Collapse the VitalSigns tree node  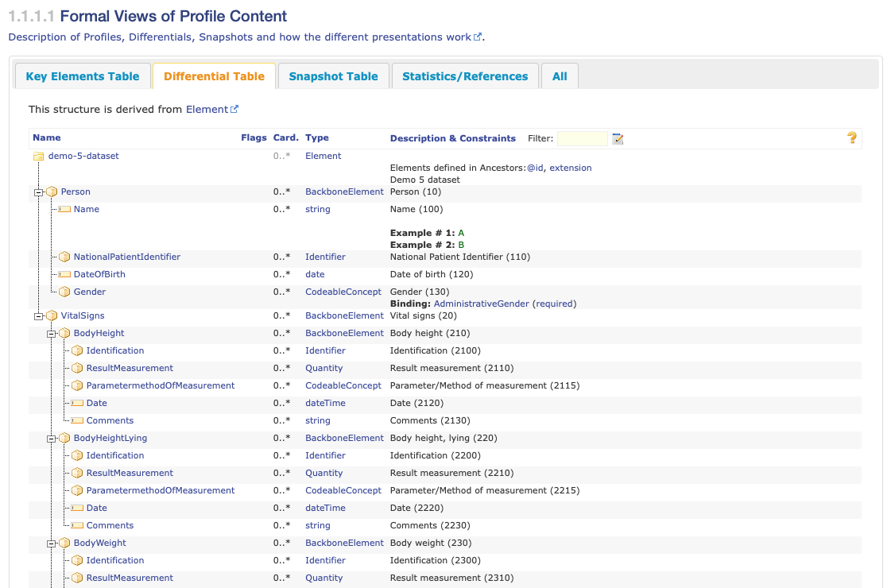click(x=38, y=316)
